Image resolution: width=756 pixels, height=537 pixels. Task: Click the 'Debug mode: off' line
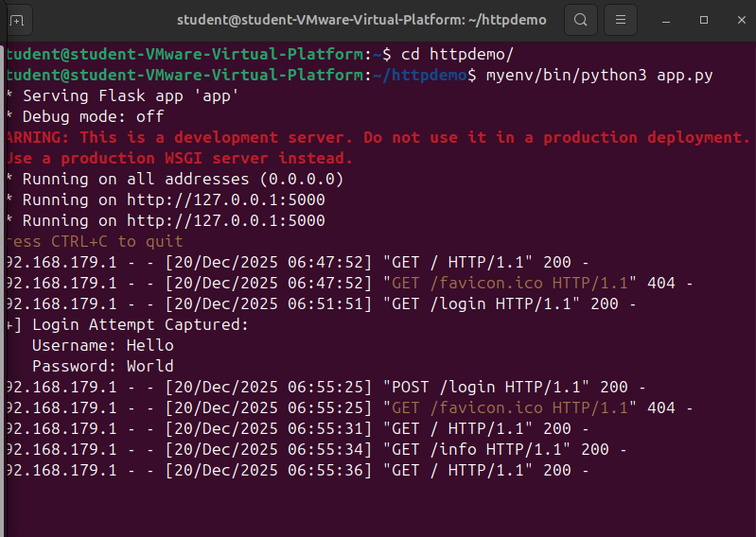[x=93, y=116]
